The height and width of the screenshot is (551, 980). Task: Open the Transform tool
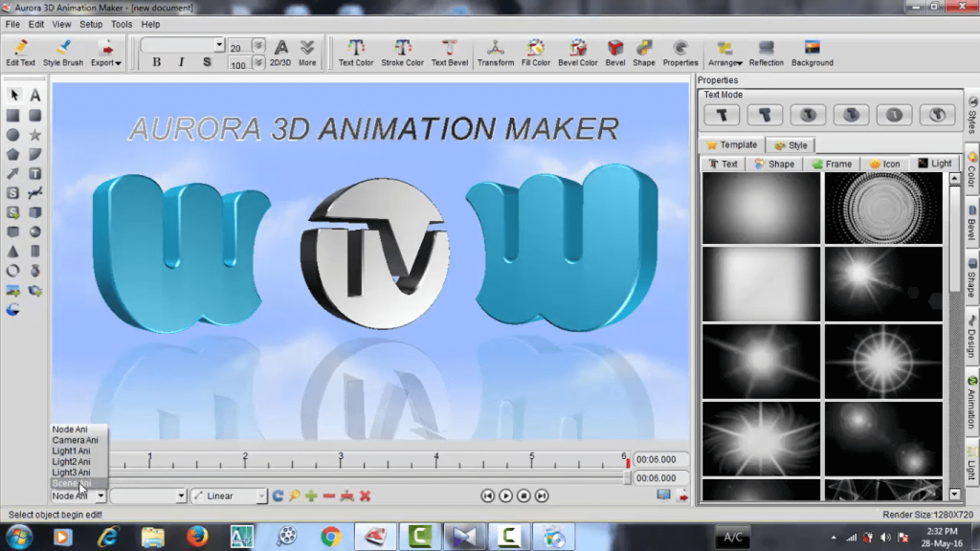[x=495, y=53]
